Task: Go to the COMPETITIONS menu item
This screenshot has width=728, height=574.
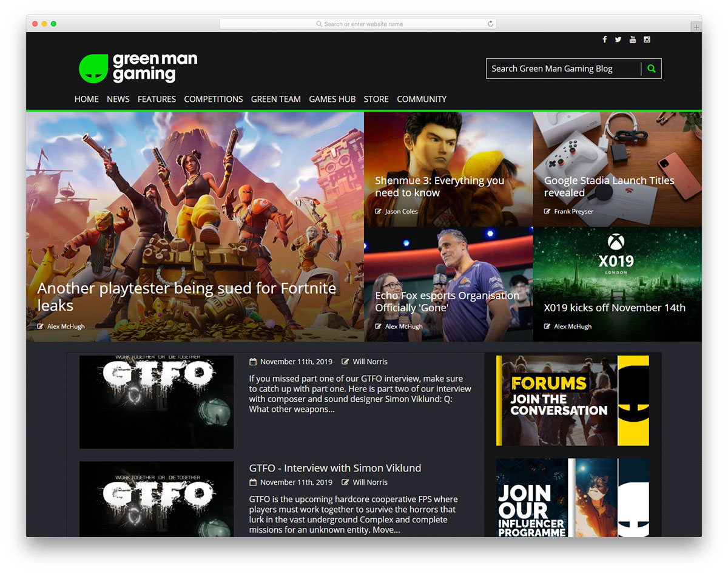Action: coord(214,99)
